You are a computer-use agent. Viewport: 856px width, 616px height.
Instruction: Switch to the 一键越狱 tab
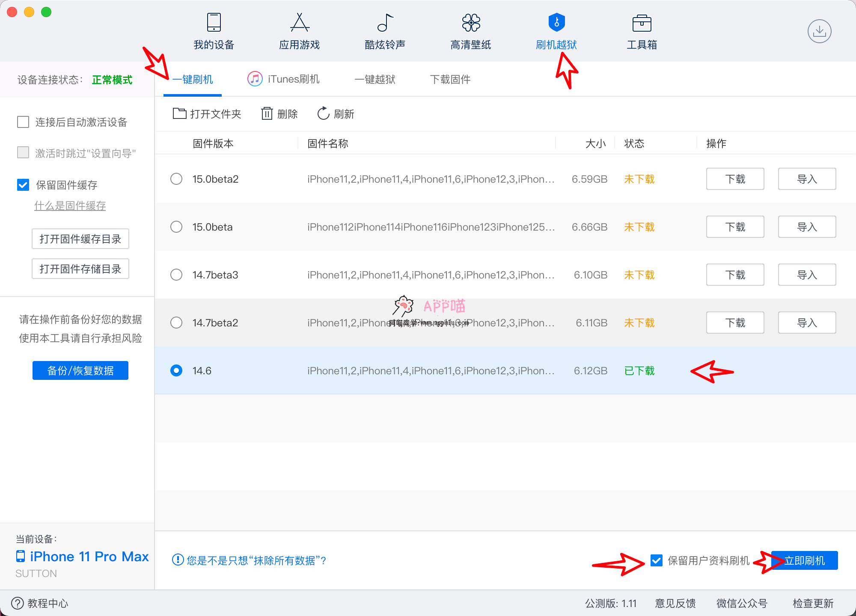tap(375, 80)
